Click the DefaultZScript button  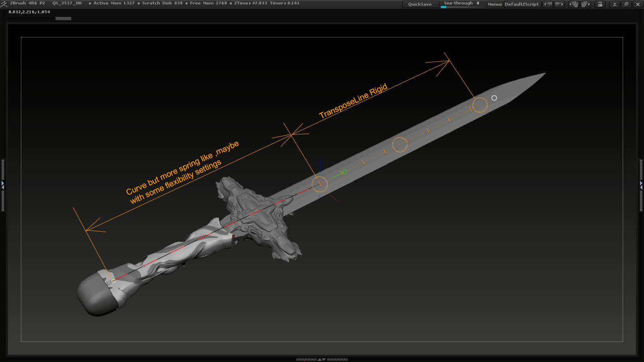522,4
